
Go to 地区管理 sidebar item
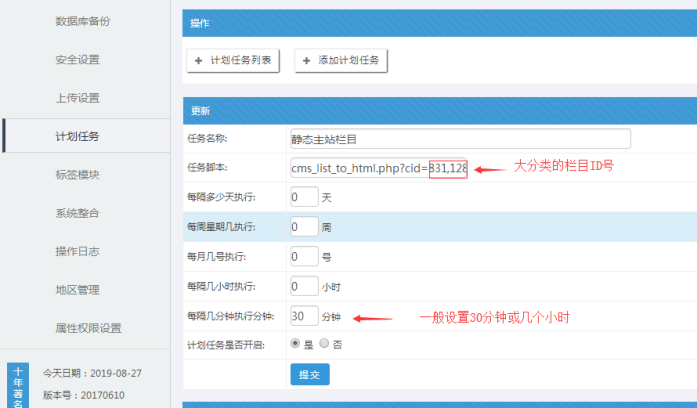[x=77, y=290]
